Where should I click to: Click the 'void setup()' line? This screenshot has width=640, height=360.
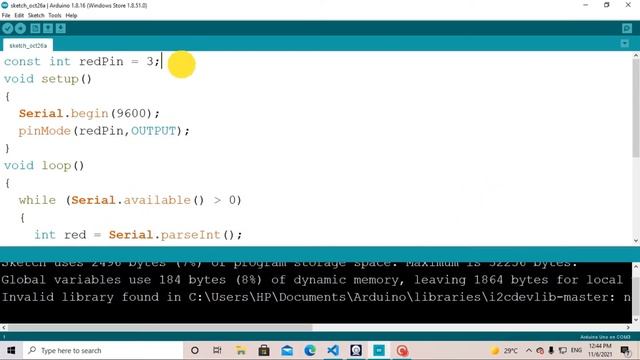(x=48, y=79)
